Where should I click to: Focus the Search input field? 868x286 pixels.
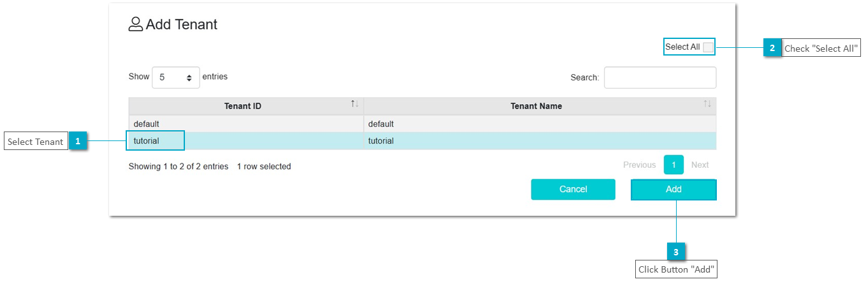(x=660, y=77)
